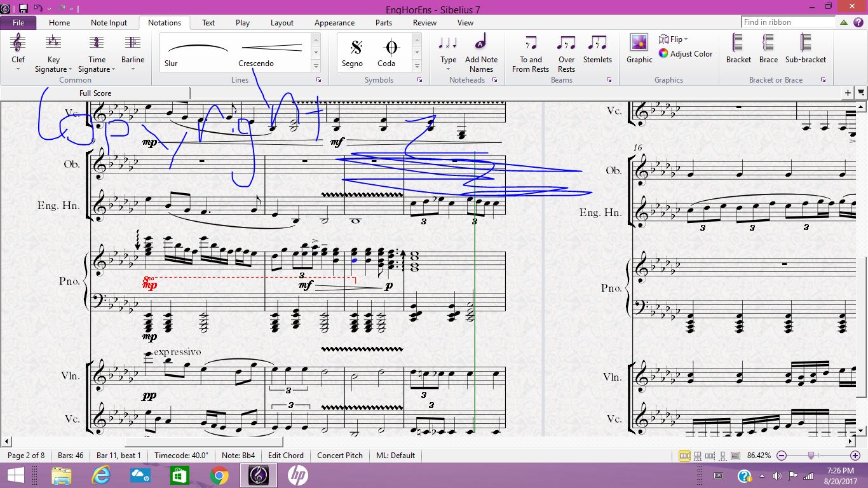Insert the Segno symbol

click(x=353, y=53)
